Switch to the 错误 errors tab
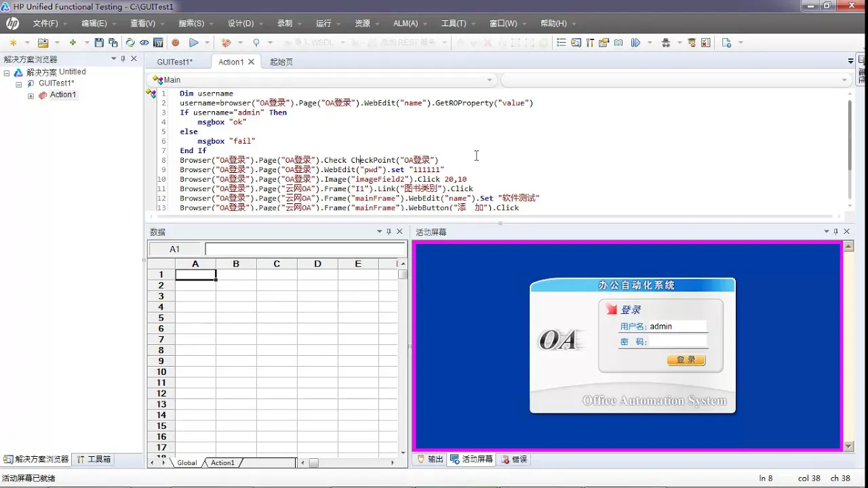 pyautogui.click(x=514, y=460)
